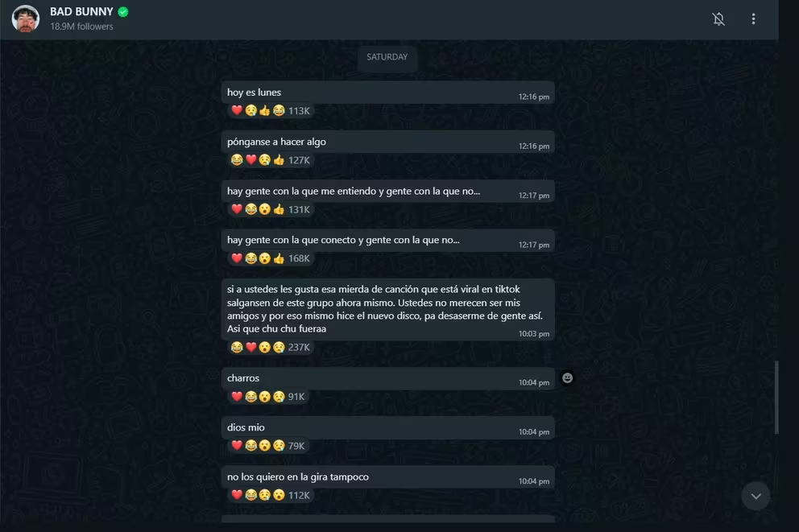
Task: Open the 127K reactions under 'pónganse a hacer algo'
Action: (x=271, y=160)
